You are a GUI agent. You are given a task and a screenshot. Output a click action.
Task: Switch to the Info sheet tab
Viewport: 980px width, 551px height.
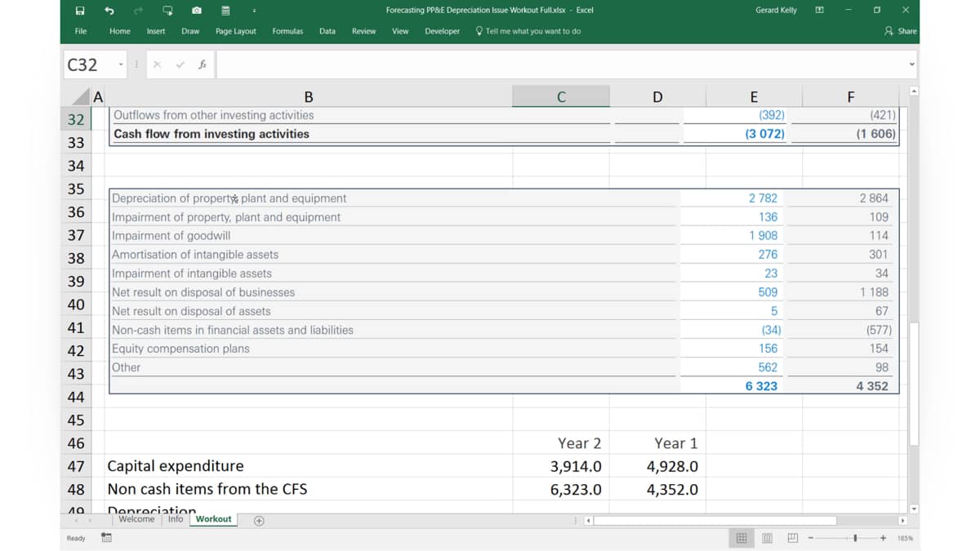176,519
